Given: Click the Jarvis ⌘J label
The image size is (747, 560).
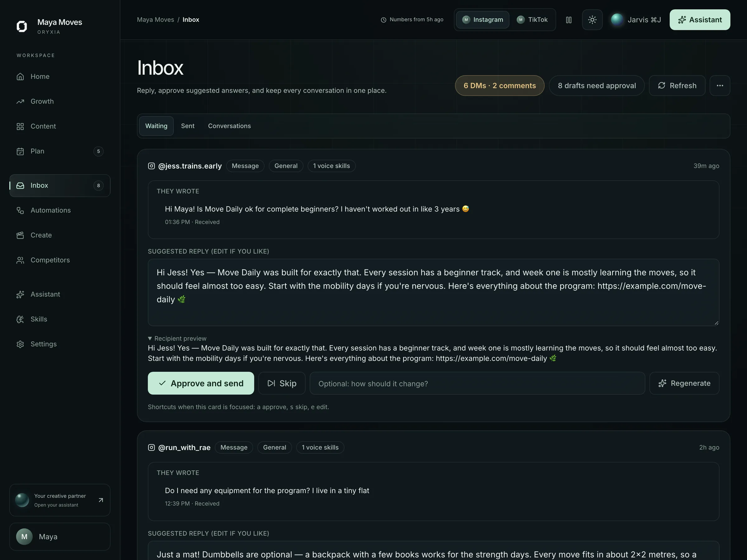Looking at the screenshot, I should click(x=644, y=20).
